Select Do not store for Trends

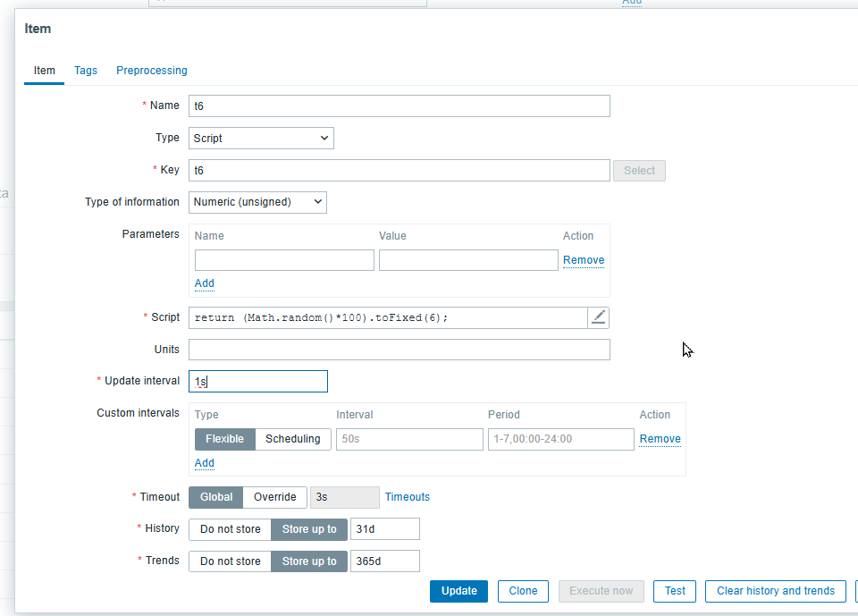click(230, 561)
